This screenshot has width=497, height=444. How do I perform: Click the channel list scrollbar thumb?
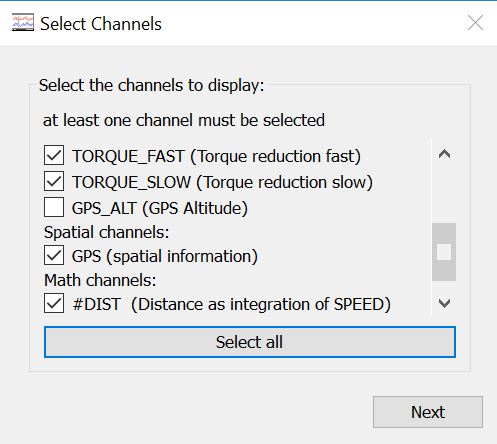[444, 252]
